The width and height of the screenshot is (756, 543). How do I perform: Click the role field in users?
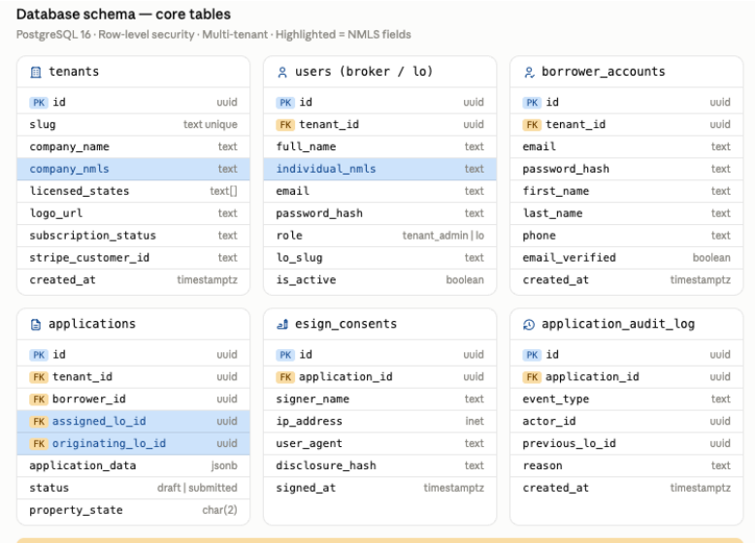pos(379,236)
